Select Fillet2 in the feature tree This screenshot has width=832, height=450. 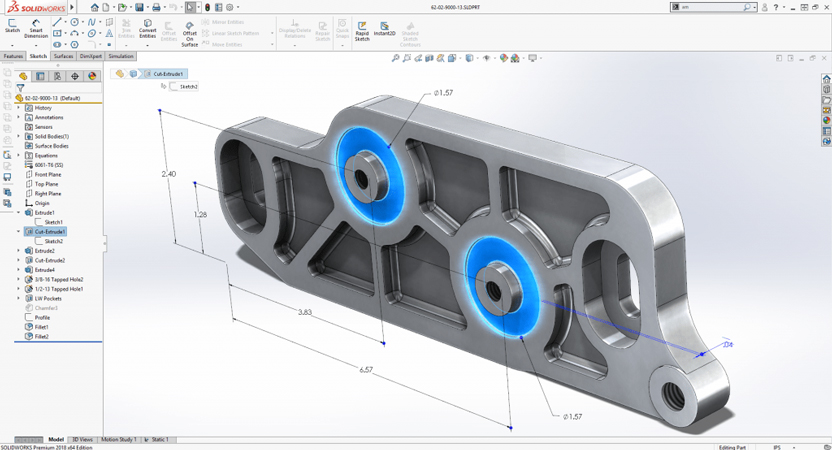(41, 337)
